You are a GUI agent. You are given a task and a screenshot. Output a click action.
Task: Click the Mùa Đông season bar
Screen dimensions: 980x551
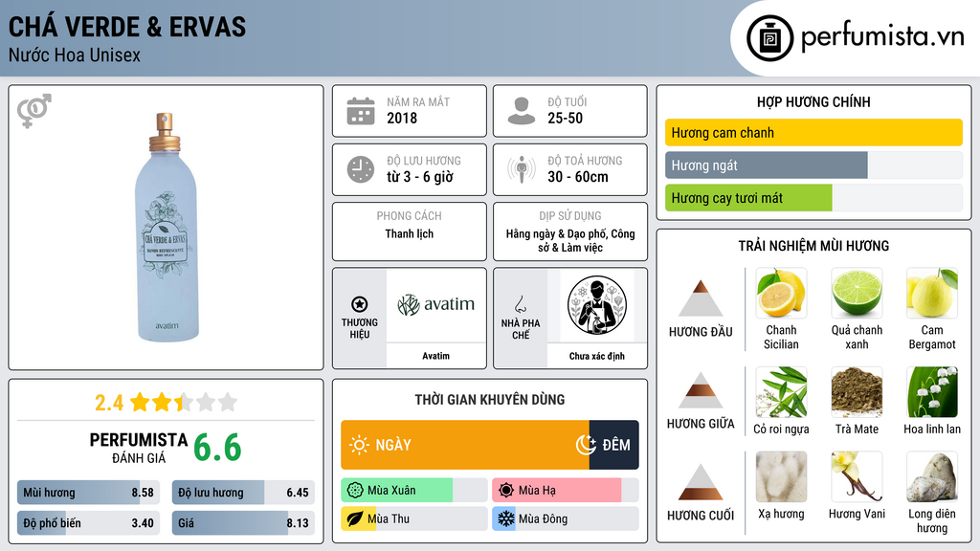pos(565,518)
